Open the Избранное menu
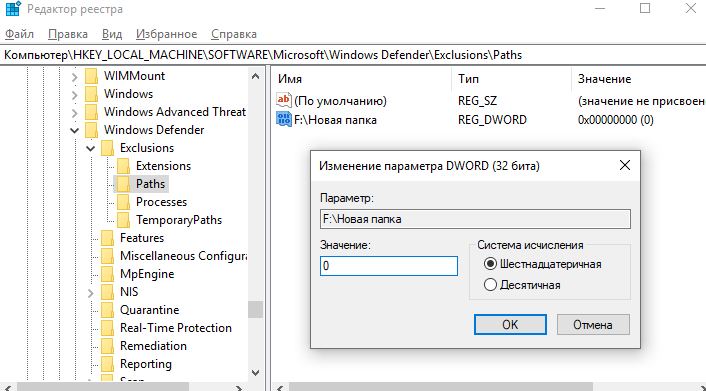The height and width of the screenshot is (391, 706). point(167,34)
